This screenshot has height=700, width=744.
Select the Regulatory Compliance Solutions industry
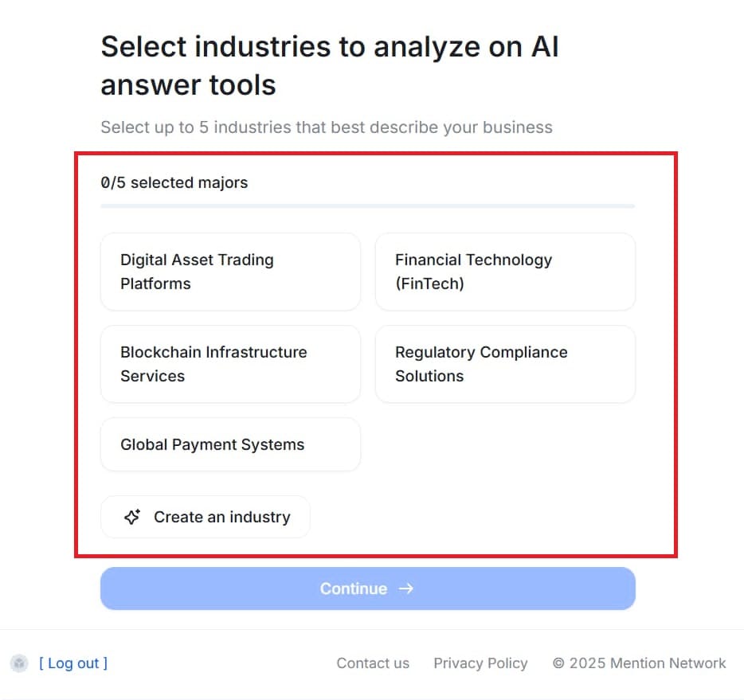click(505, 364)
